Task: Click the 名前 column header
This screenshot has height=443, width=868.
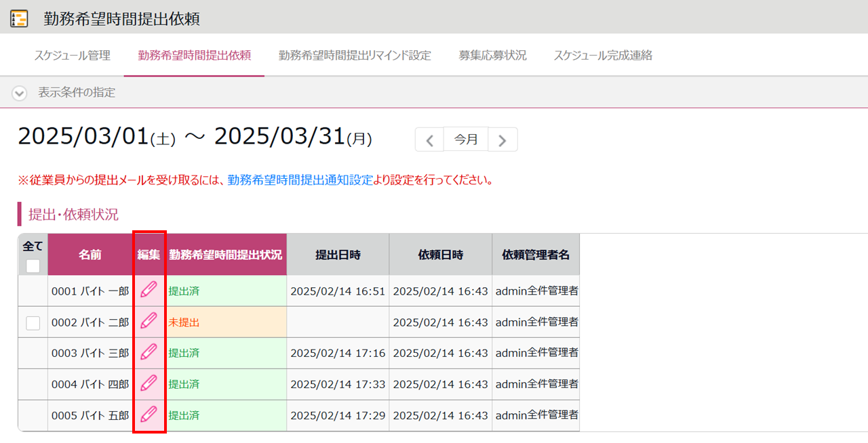Action: pyautogui.click(x=90, y=255)
